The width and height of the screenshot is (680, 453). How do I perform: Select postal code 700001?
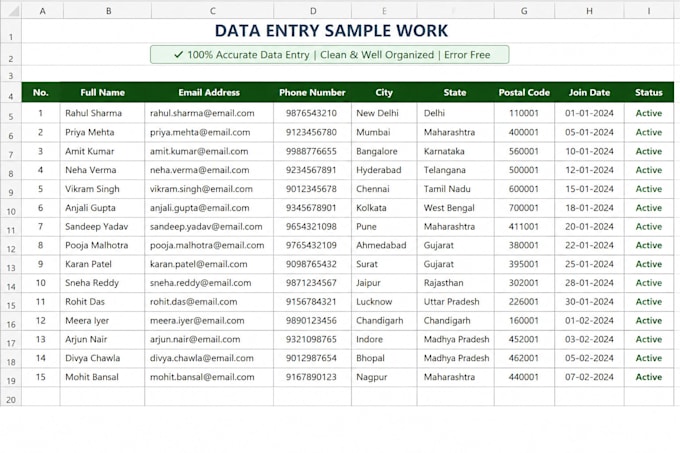pos(524,208)
